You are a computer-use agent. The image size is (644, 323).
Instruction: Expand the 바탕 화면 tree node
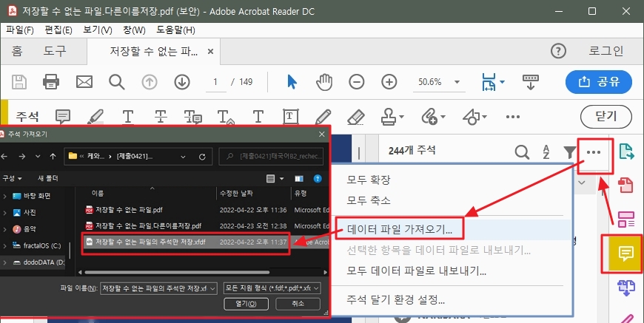point(4,196)
